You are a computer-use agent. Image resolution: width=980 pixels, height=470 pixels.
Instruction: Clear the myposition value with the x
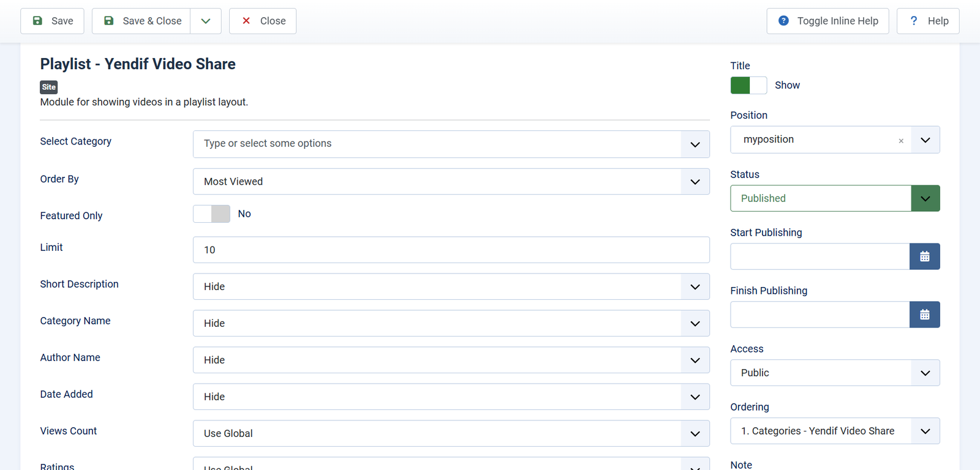901,141
